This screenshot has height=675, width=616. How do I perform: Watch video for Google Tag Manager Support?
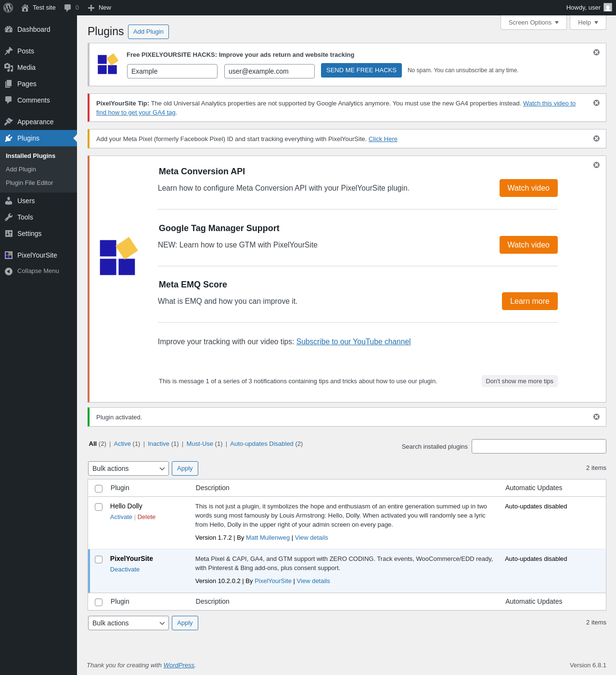528,245
